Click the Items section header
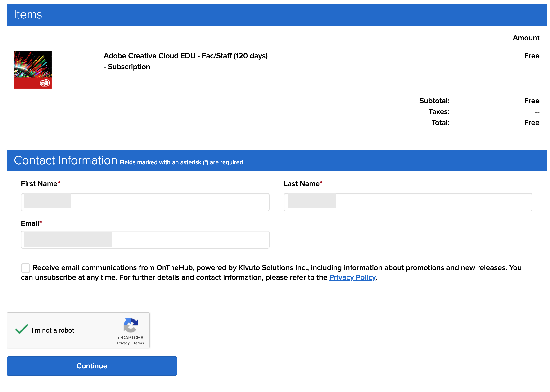Image resolution: width=550 pixels, height=392 pixels. [x=28, y=14]
